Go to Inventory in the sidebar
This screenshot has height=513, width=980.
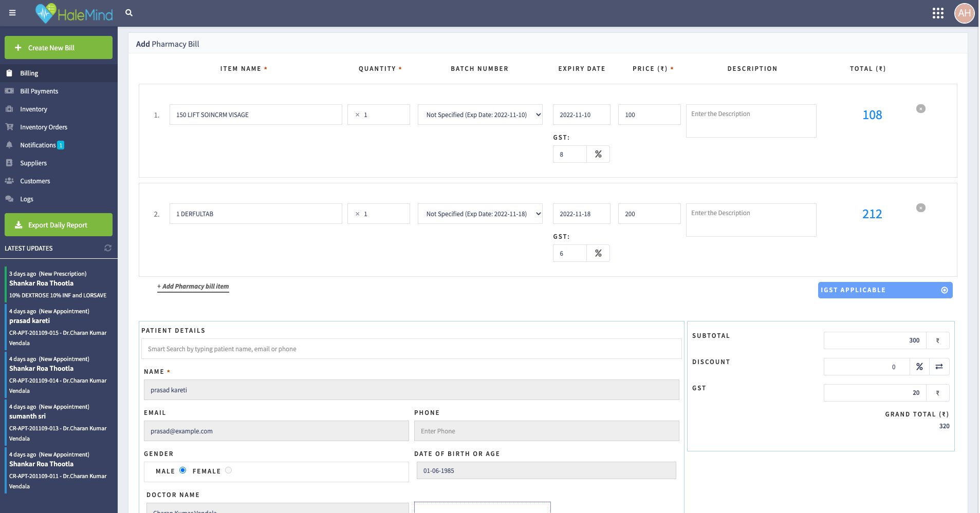click(x=59, y=109)
